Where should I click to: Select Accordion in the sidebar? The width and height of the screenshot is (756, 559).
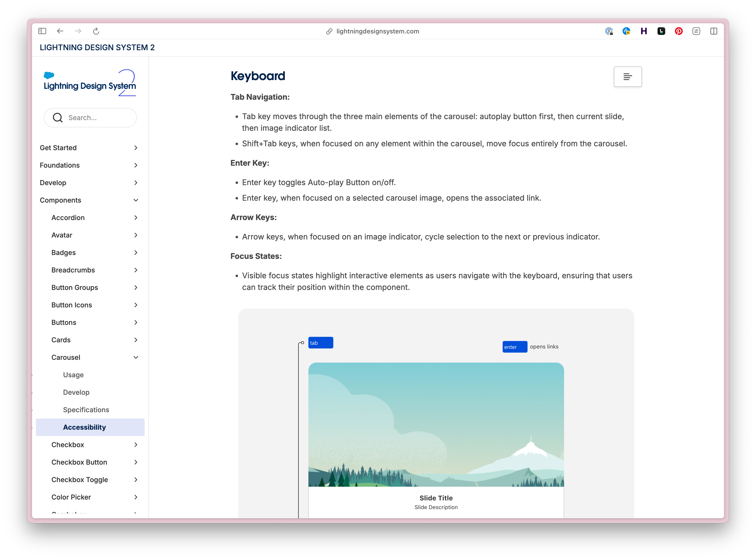point(68,218)
